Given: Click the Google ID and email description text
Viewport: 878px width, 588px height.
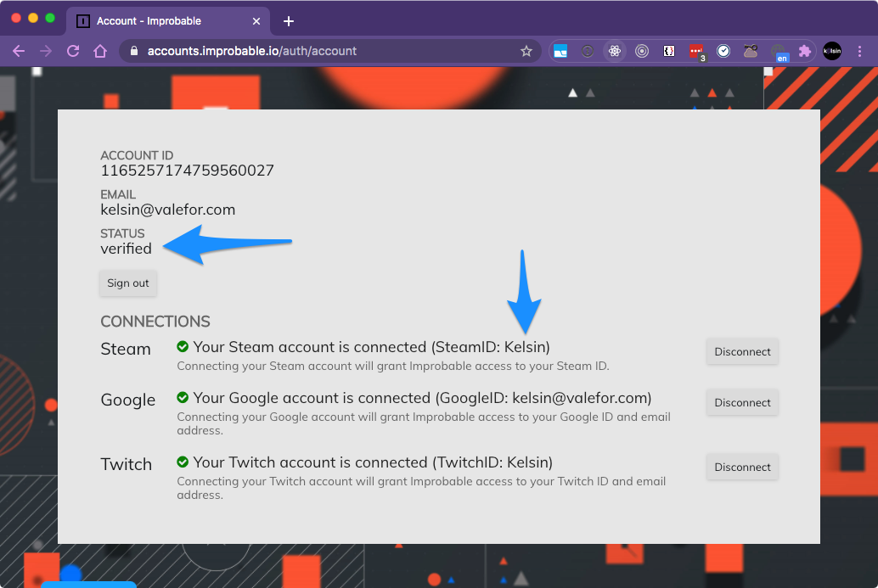Looking at the screenshot, I should coord(424,423).
